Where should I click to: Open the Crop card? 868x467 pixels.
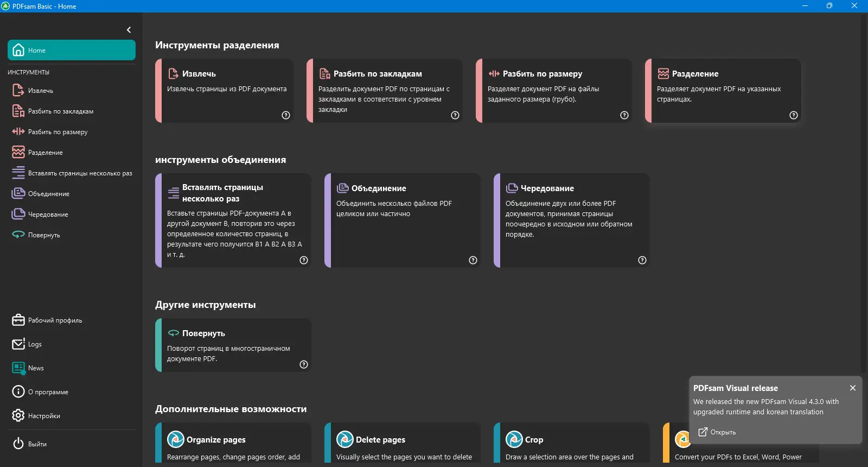coord(572,444)
